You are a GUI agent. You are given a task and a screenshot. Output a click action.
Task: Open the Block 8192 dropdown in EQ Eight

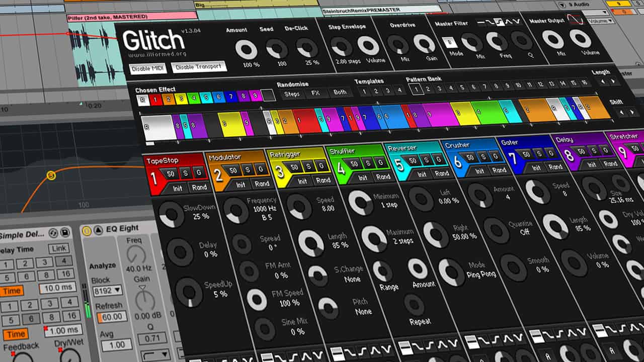107,290
